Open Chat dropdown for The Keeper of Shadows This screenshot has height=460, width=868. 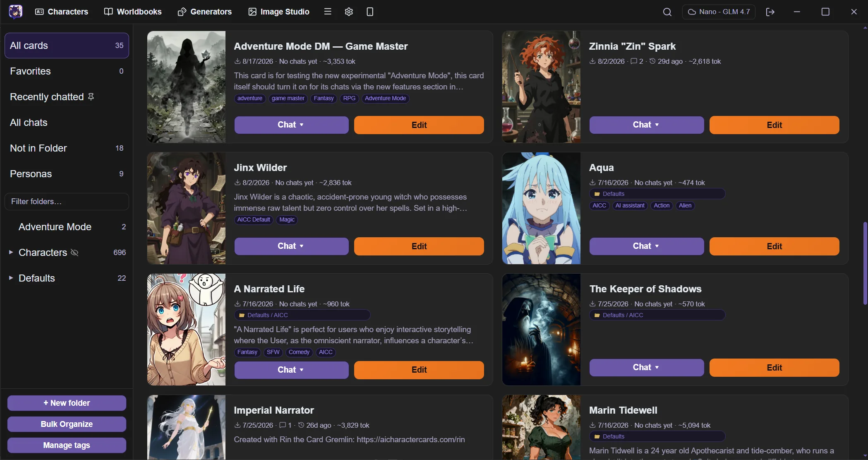(x=646, y=367)
